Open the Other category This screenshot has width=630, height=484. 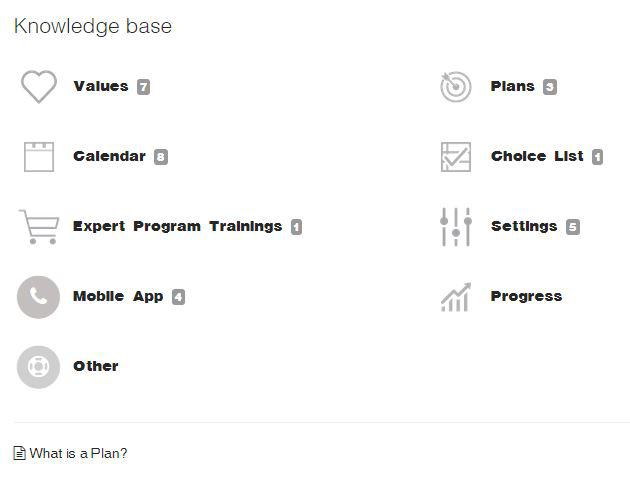tap(96, 366)
